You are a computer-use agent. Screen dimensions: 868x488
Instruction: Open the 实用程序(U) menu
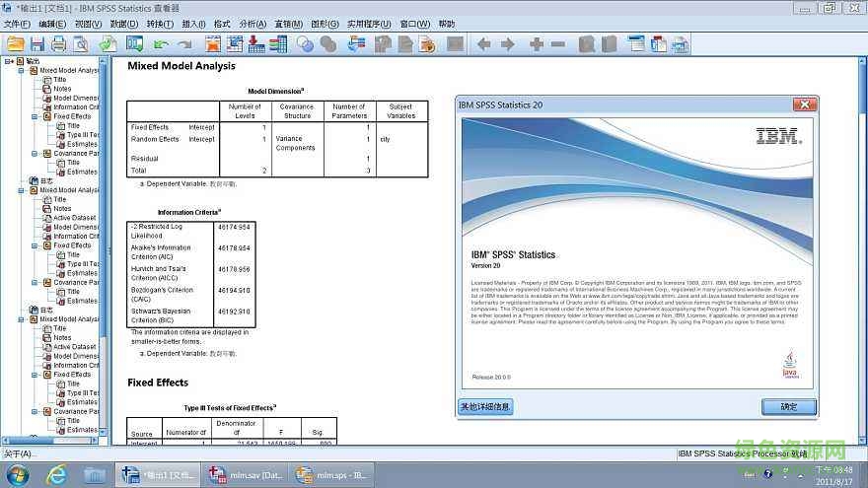(369, 24)
